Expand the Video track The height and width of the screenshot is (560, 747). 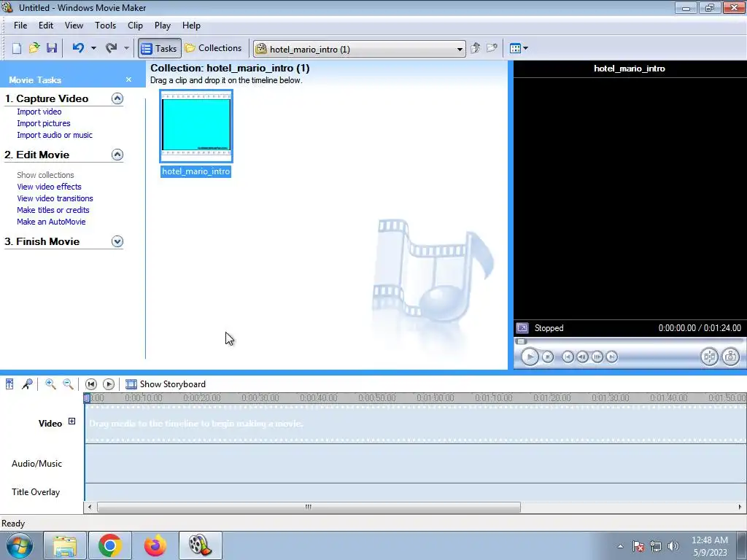tap(71, 421)
